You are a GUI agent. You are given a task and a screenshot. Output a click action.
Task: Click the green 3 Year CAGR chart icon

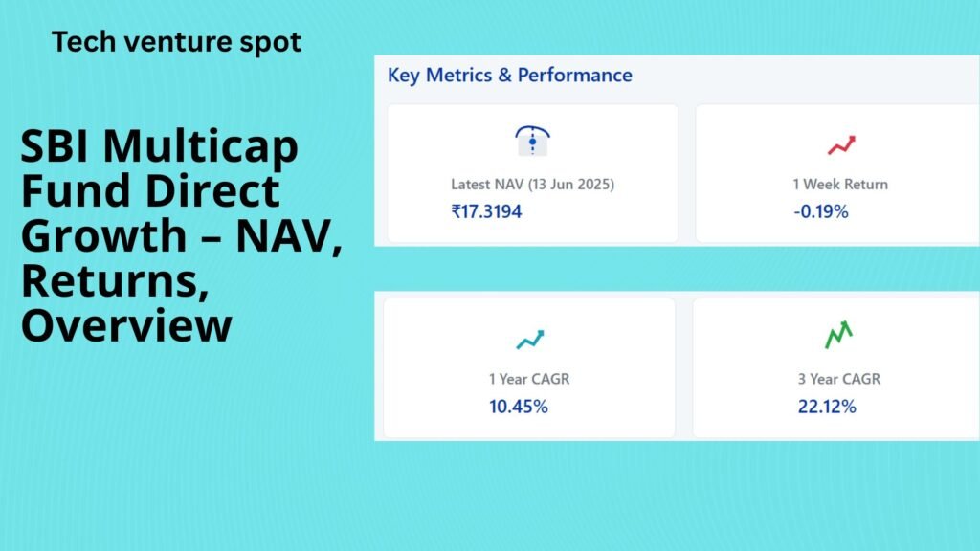(x=838, y=334)
